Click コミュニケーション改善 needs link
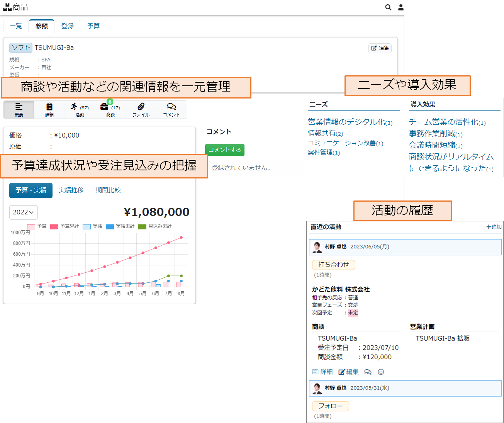Image resolution: width=504 pixels, height=423 pixels. [345, 143]
